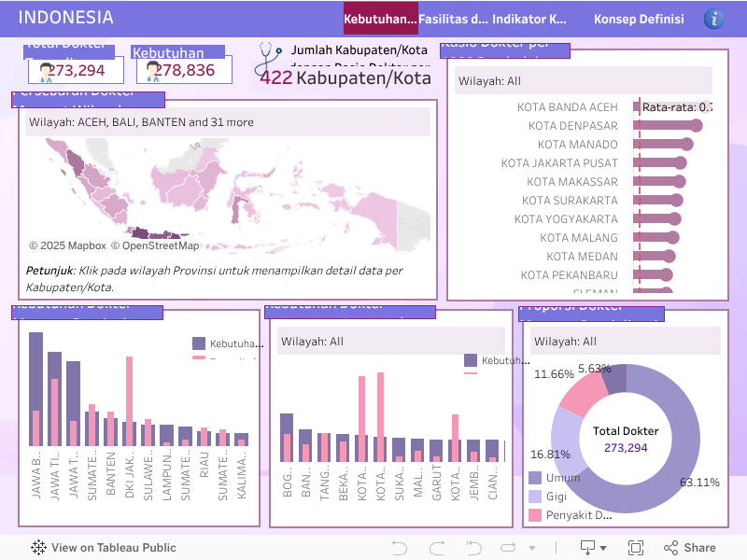Screen dimensions: 747x560
Task: Switch to the Fasilitas tab
Action: (x=454, y=19)
